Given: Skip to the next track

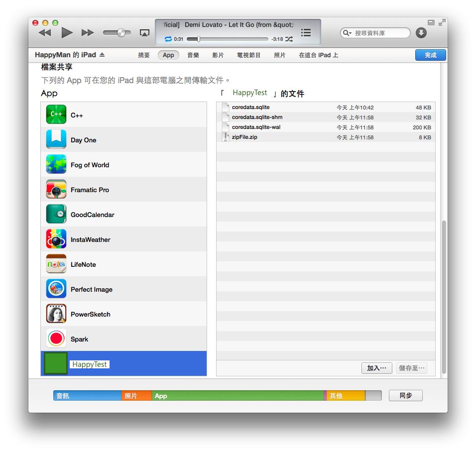Looking at the screenshot, I should [x=88, y=33].
